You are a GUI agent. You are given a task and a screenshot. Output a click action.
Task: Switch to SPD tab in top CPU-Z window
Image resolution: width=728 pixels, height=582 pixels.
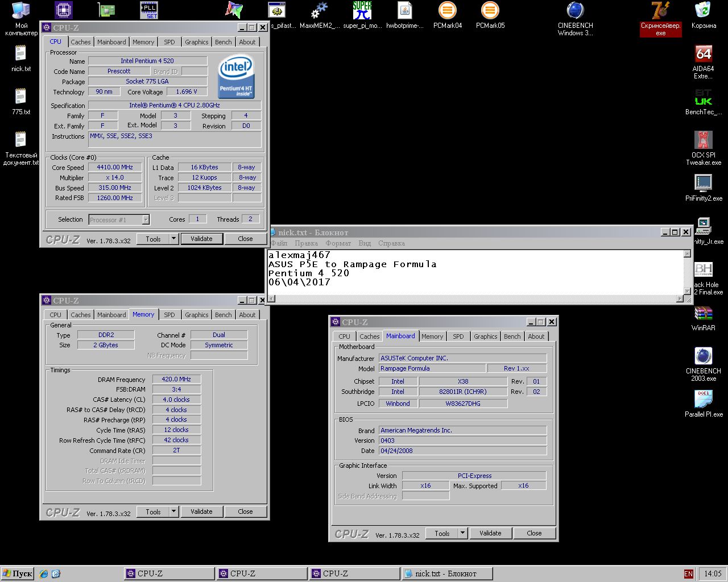169,42
